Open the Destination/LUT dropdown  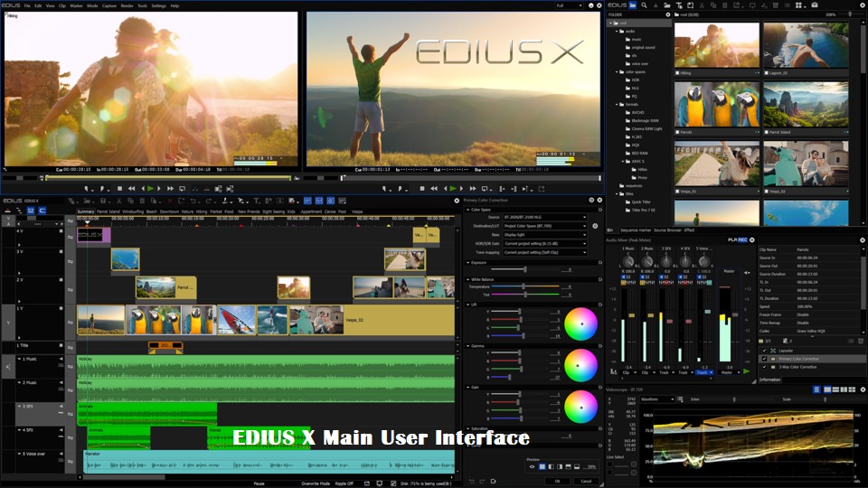click(x=544, y=226)
